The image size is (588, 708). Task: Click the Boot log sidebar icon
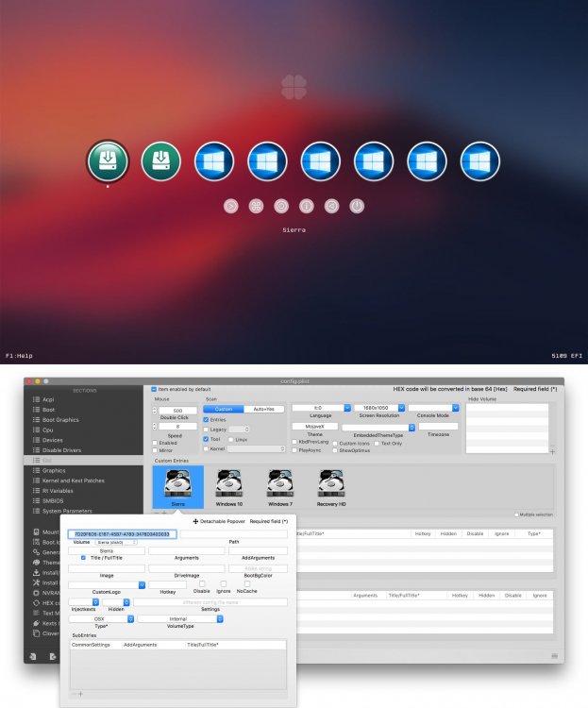click(36, 542)
